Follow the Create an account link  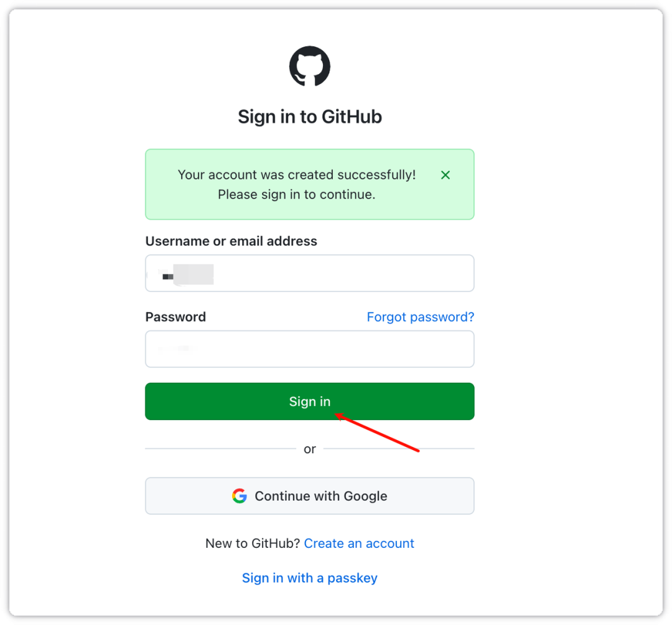click(359, 543)
